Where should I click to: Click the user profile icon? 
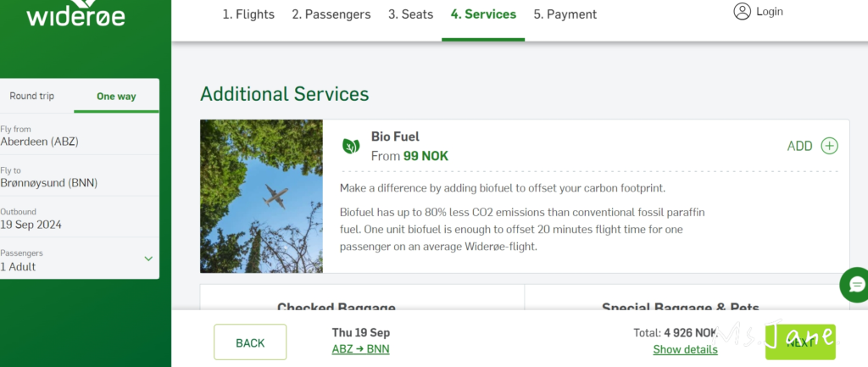[x=743, y=12]
